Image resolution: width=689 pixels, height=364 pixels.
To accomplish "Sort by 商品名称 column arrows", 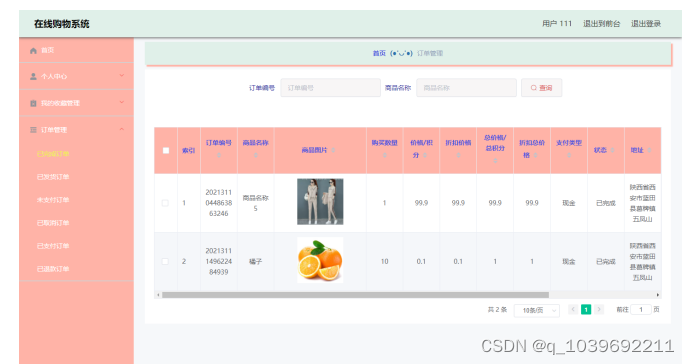I will pos(256,155).
